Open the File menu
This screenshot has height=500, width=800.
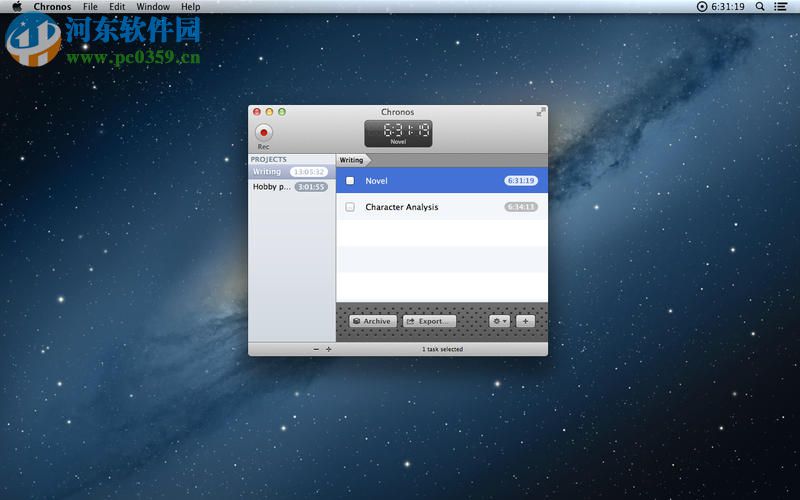(x=90, y=7)
